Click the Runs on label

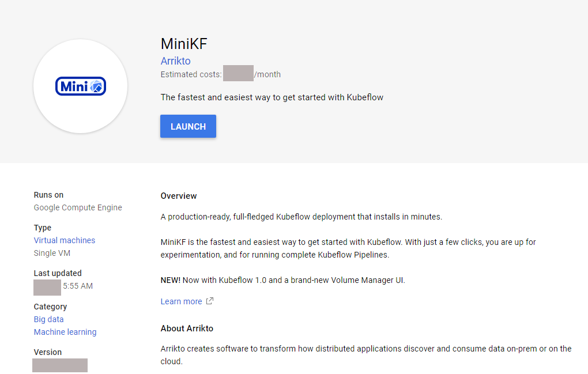click(49, 195)
